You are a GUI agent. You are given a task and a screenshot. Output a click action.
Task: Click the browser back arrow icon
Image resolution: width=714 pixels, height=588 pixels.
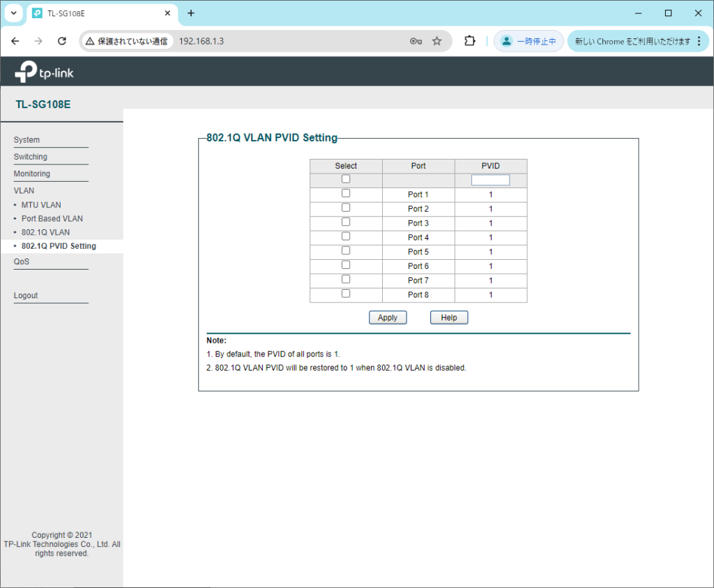pyautogui.click(x=15, y=41)
